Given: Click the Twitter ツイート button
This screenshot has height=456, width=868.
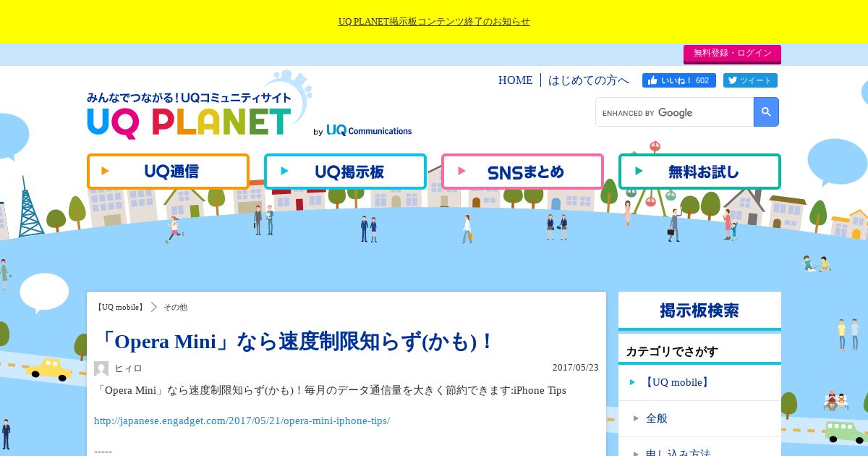Looking at the screenshot, I should pos(750,80).
